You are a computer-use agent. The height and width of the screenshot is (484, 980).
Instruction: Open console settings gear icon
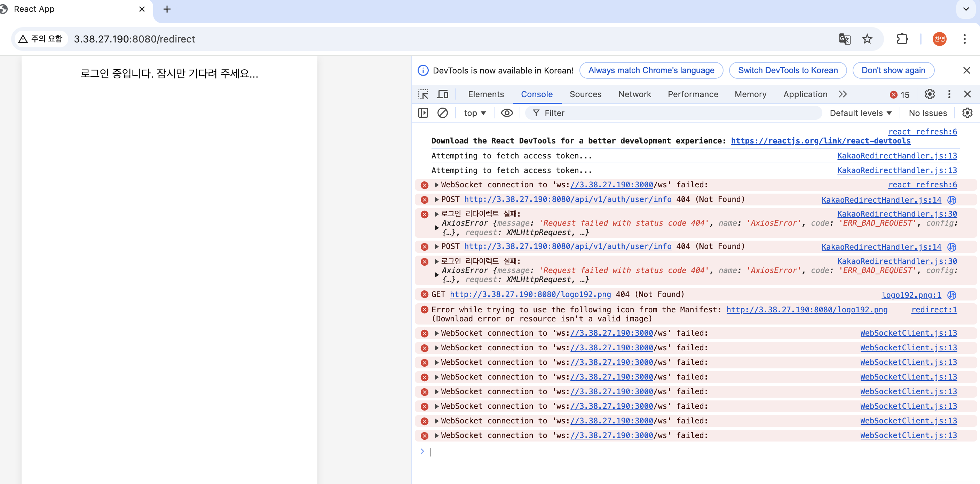(967, 113)
